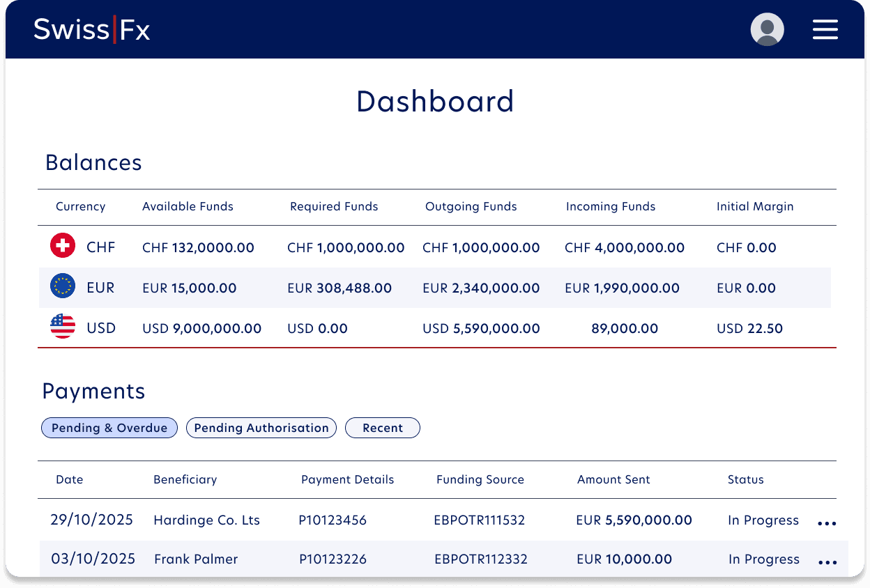Switch to the Pending Authorisation tab

pos(261,428)
